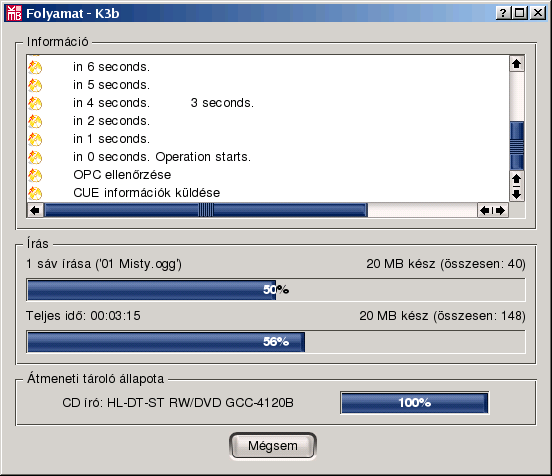The width and height of the screenshot is (552, 476).
Task: Click the info list scroll up arrow at top
Action: pyautogui.click(x=516, y=64)
